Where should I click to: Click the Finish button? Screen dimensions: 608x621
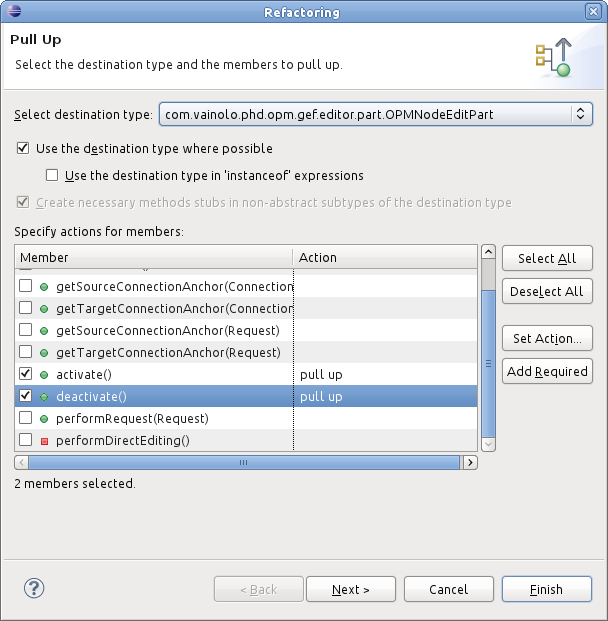[547, 589]
